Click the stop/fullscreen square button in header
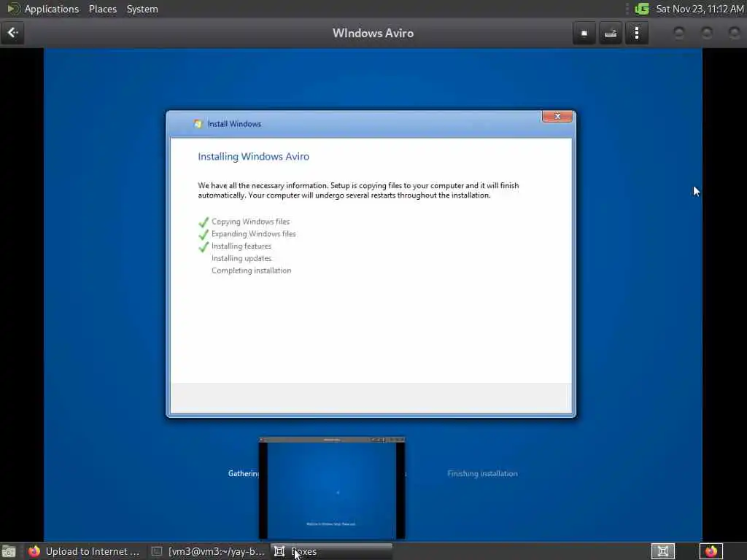The height and width of the screenshot is (560, 747). [x=584, y=33]
